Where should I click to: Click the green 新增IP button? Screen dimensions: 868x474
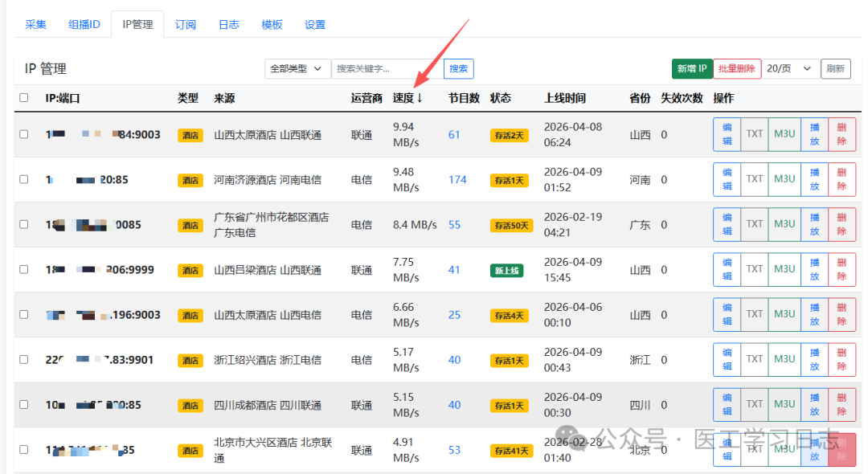(692, 68)
